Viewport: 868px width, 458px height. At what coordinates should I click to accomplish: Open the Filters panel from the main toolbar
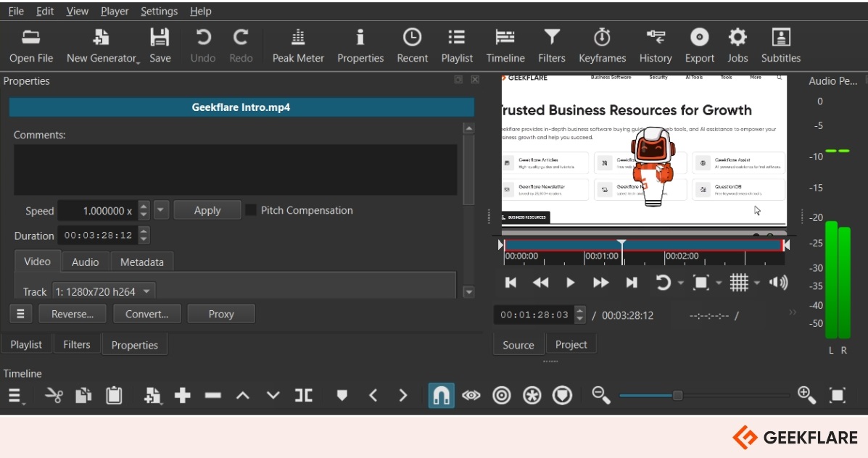coord(551,46)
